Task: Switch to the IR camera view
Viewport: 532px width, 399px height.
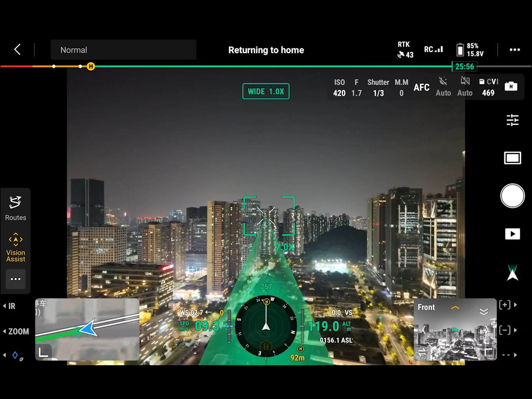Action: [11, 306]
